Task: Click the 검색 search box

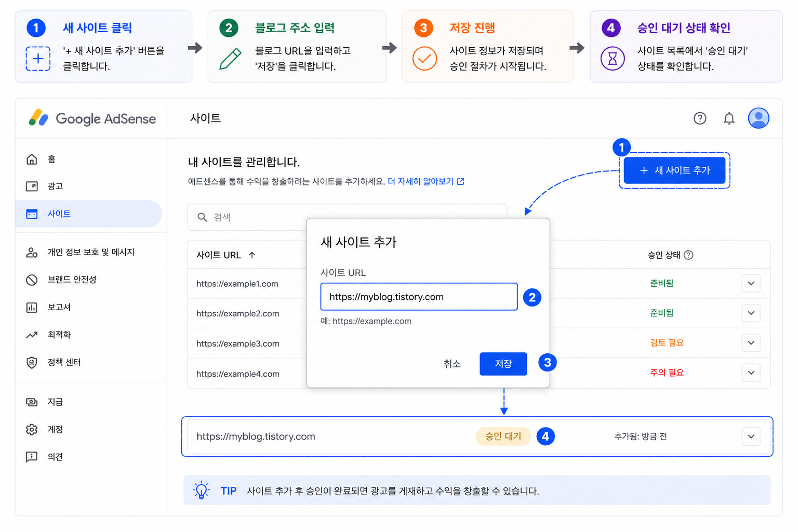Action: pyautogui.click(x=347, y=217)
